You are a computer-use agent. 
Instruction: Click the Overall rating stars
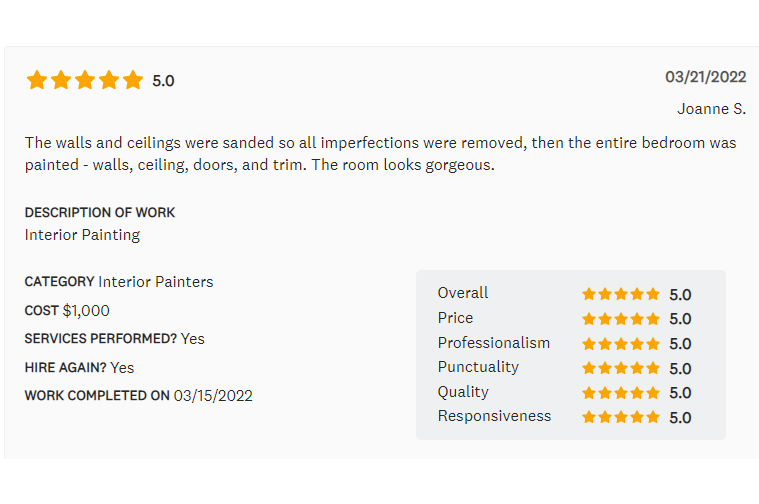(621, 294)
